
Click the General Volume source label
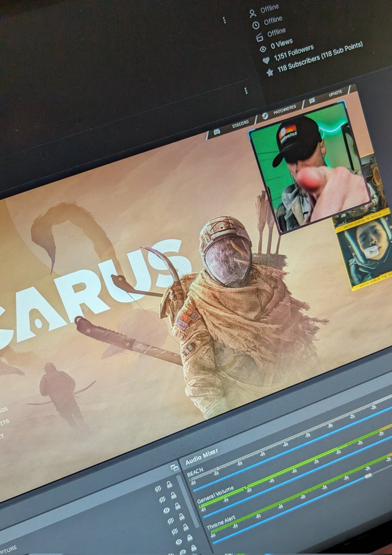pos(215,494)
